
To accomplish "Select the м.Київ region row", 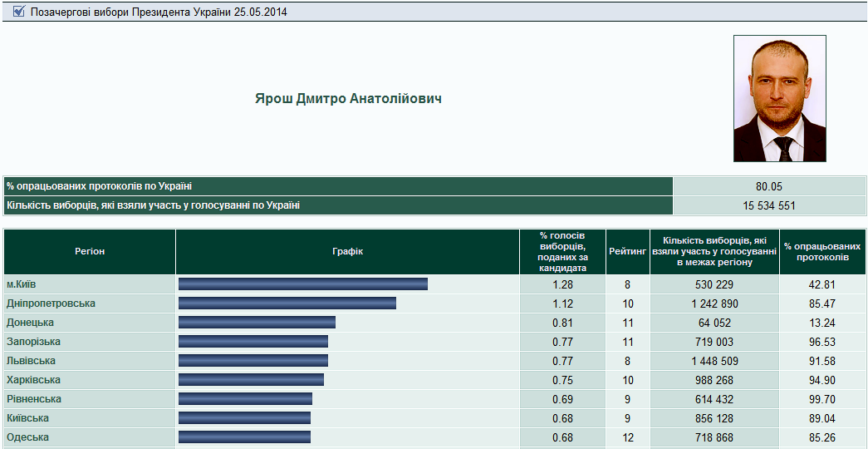I will (x=22, y=284).
